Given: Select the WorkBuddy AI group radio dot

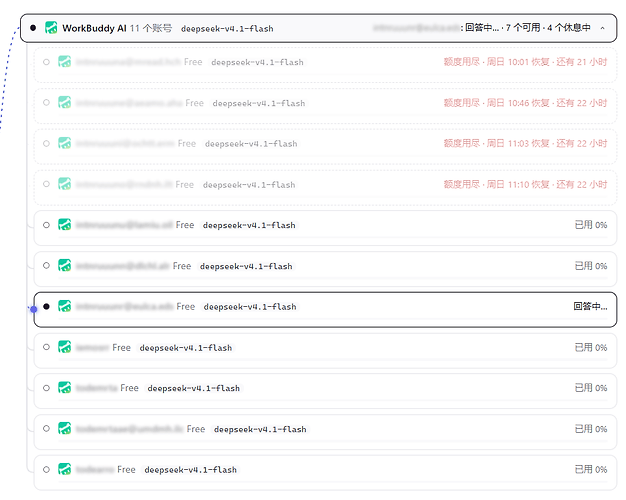Looking at the screenshot, I should [33, 28].
